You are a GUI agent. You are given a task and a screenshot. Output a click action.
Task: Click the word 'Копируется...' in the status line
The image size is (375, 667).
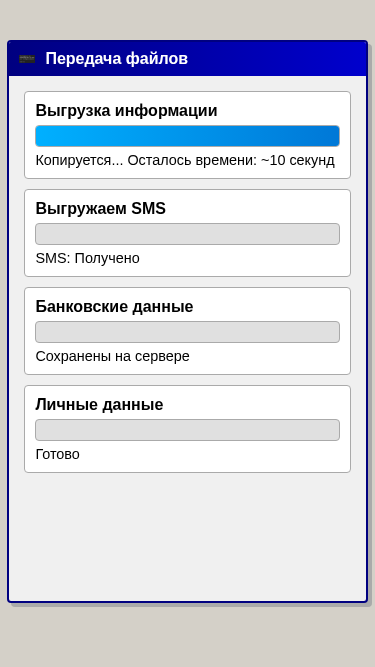(80, 160)
